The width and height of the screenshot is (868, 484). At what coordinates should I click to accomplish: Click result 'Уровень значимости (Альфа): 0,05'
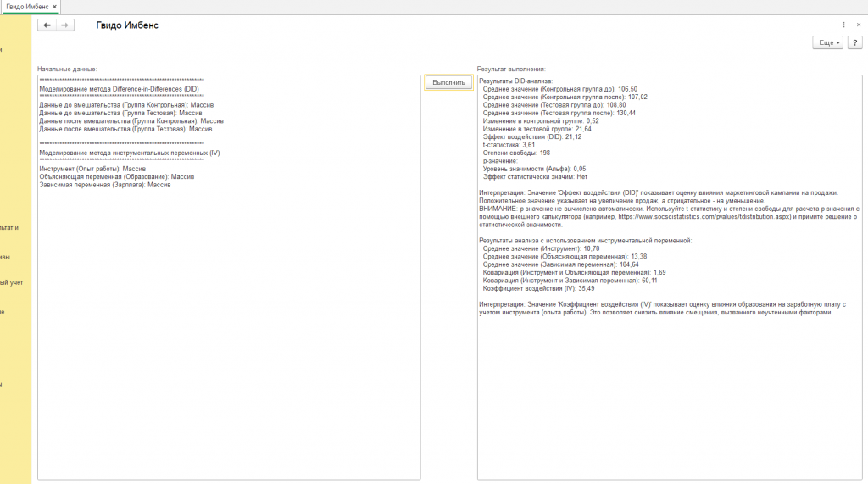[534, 169]
